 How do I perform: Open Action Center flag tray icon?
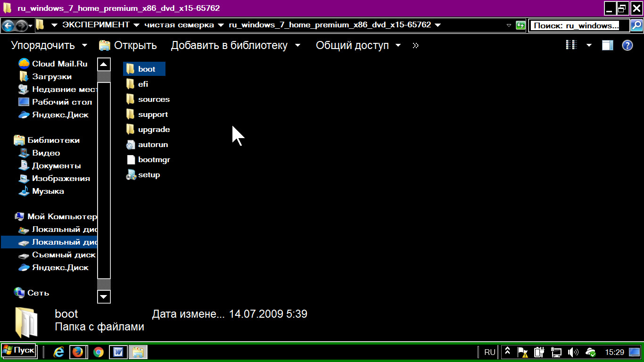coord(522,352)
